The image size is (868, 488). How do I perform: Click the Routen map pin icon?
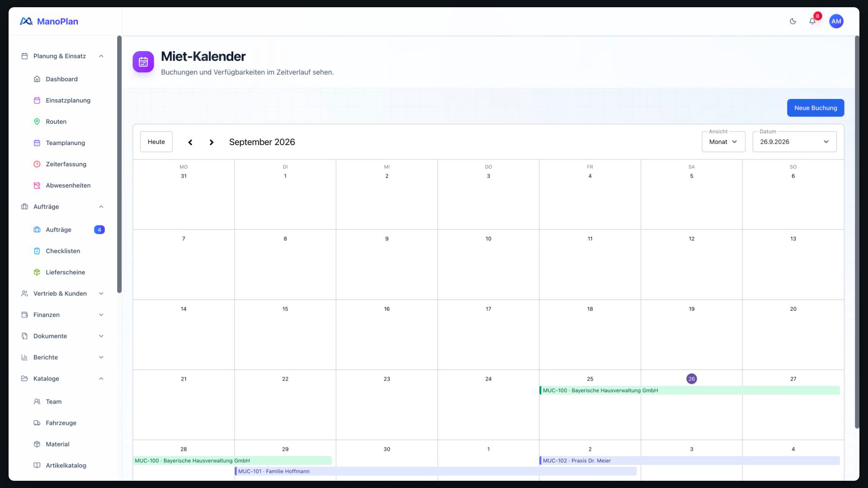point(37,122)
